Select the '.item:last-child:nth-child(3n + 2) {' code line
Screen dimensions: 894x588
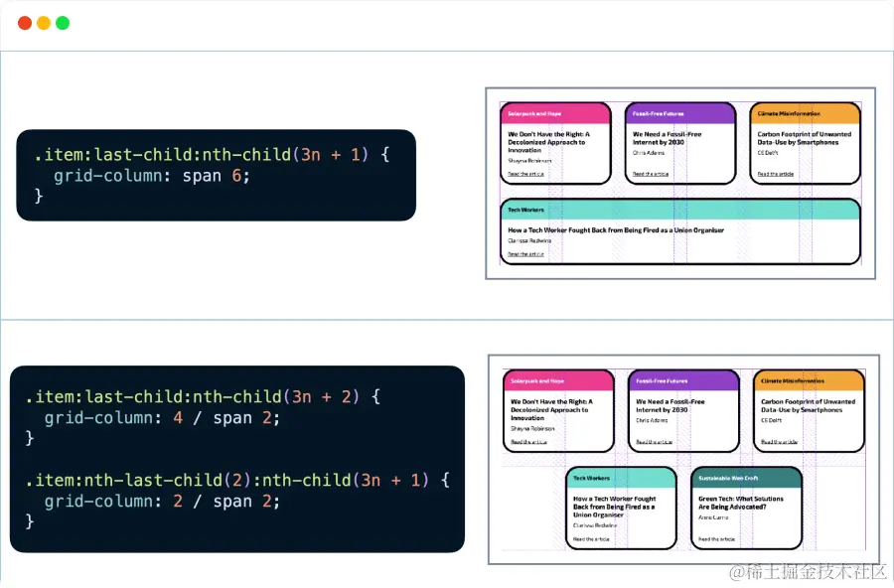point(203,397)
